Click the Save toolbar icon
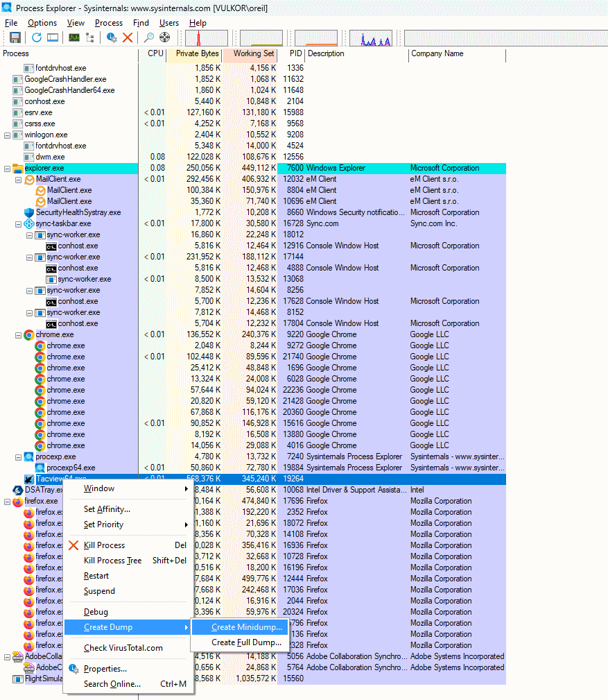This screenshot has width=608, height=700. click(x=15, y=38)
